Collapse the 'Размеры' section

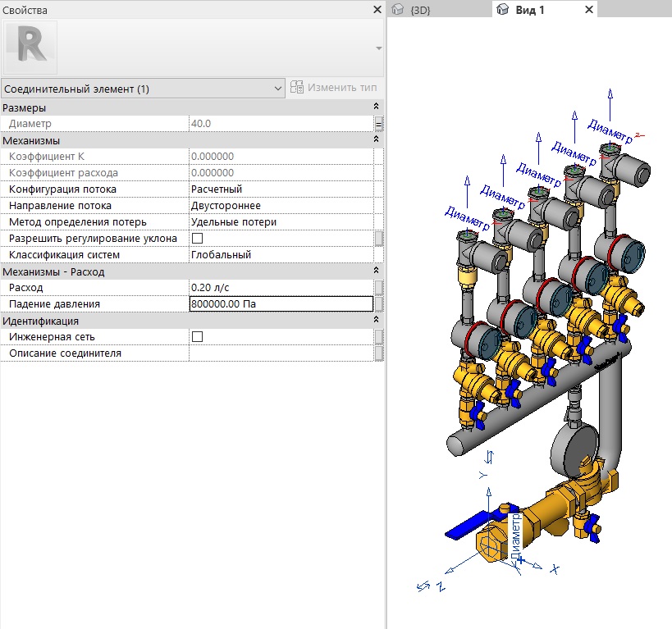376,107
